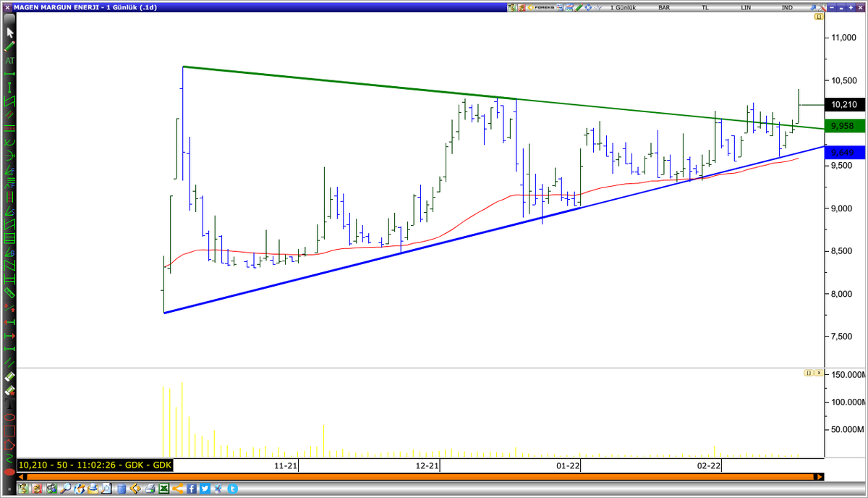Click the blue diagonal arrow icon in title bar
Viewport: 868px width, 498px height.
click(812, 7)
